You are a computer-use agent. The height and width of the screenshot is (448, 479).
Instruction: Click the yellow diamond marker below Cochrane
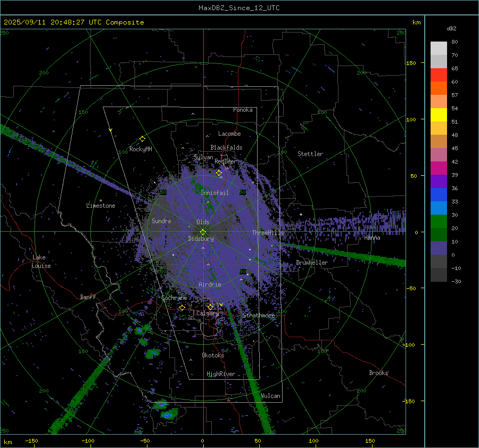(183, 307)
